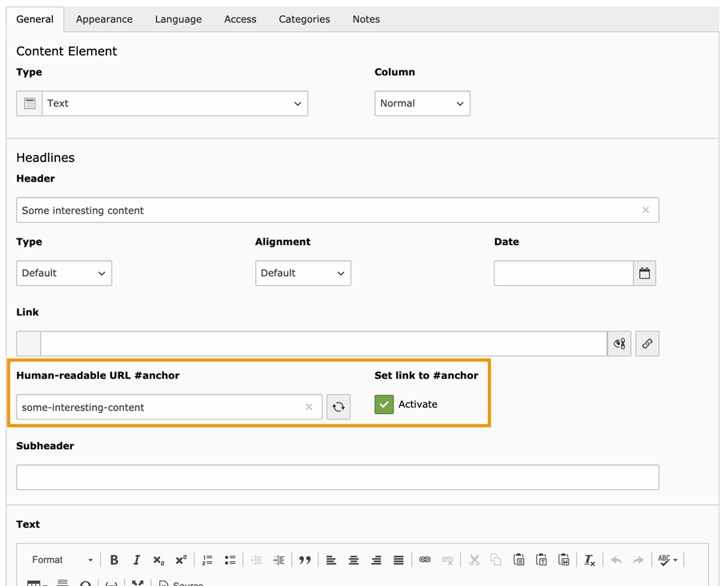Center-align text using the editor toolbar

click(x=354, y=560)
